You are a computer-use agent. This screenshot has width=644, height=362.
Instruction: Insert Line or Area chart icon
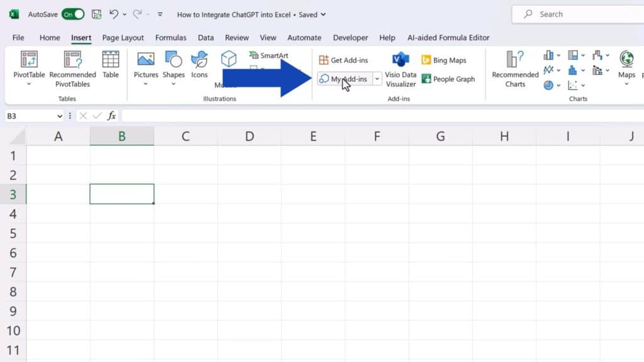tap(548, 70)
